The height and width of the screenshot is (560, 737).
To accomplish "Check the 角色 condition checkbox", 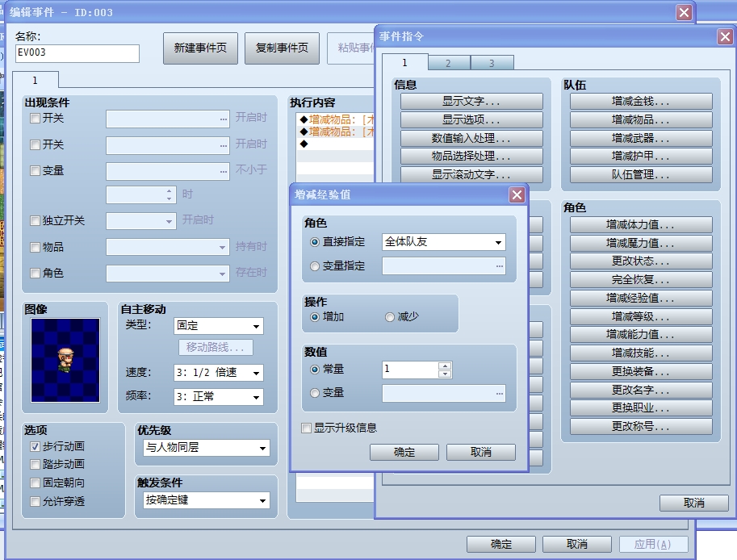I will coord(35,273).
